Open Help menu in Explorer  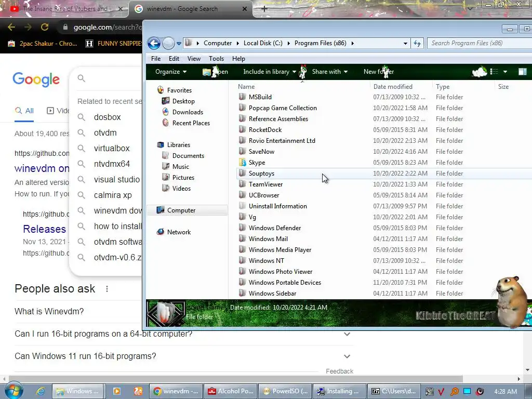238,59
